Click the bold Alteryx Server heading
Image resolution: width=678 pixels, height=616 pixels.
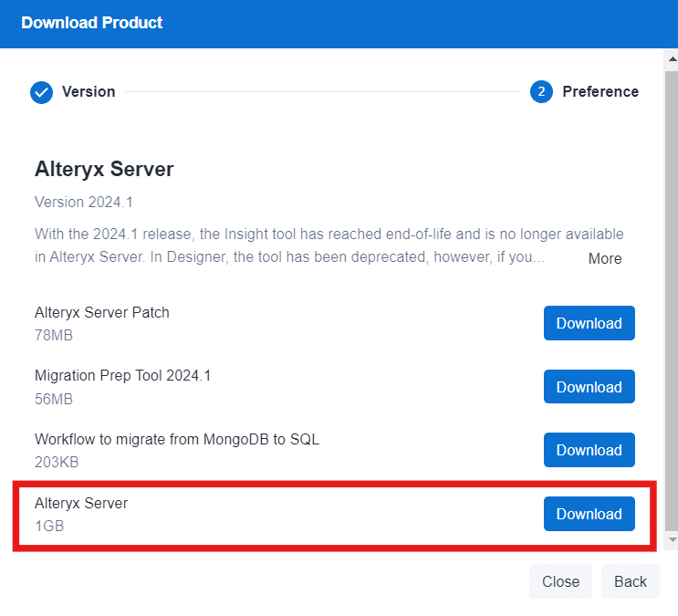(x=104, y=169)
